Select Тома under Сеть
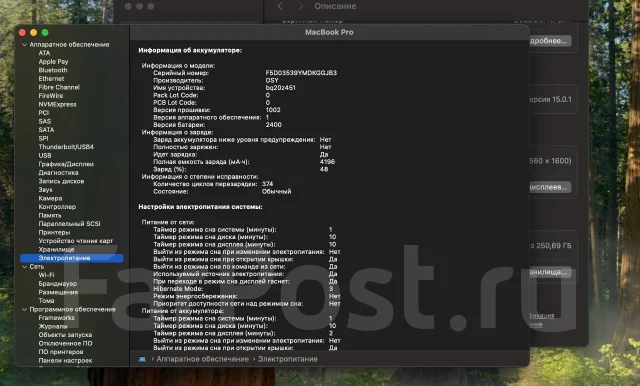The height and width of the screenshot is (386, 640). coord(46,301)
